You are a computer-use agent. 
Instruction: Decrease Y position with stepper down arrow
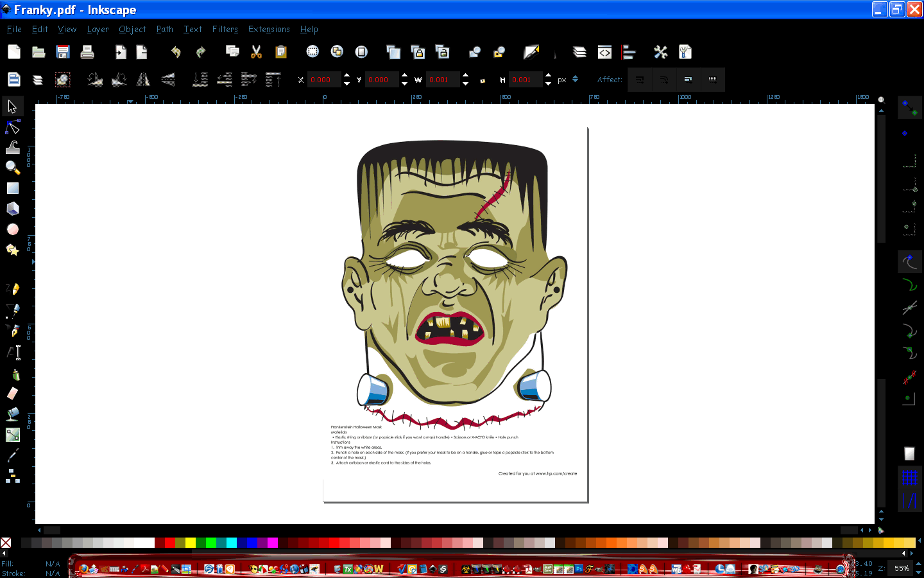click(404, 83)
